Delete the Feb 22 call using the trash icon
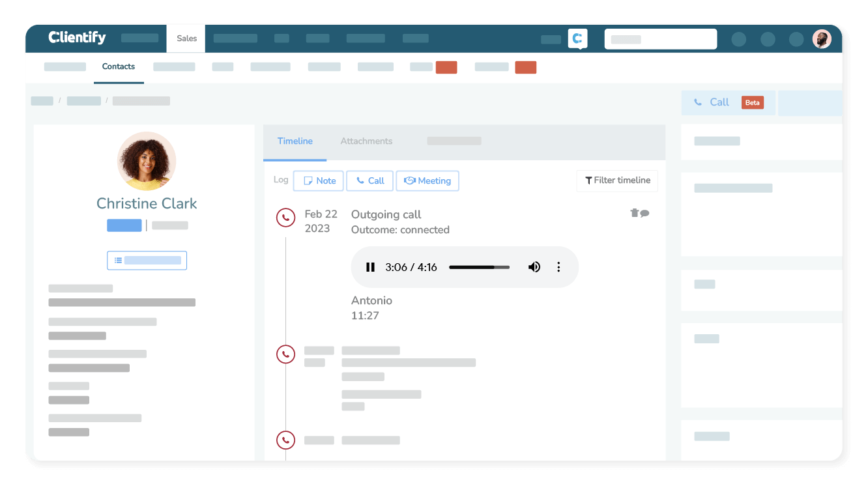 point(633,213)
